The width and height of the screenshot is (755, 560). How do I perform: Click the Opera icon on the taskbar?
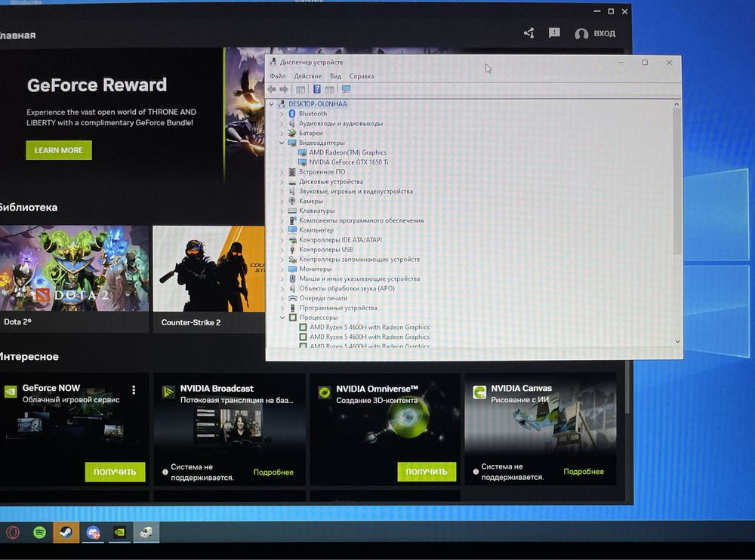coord(13,532)
